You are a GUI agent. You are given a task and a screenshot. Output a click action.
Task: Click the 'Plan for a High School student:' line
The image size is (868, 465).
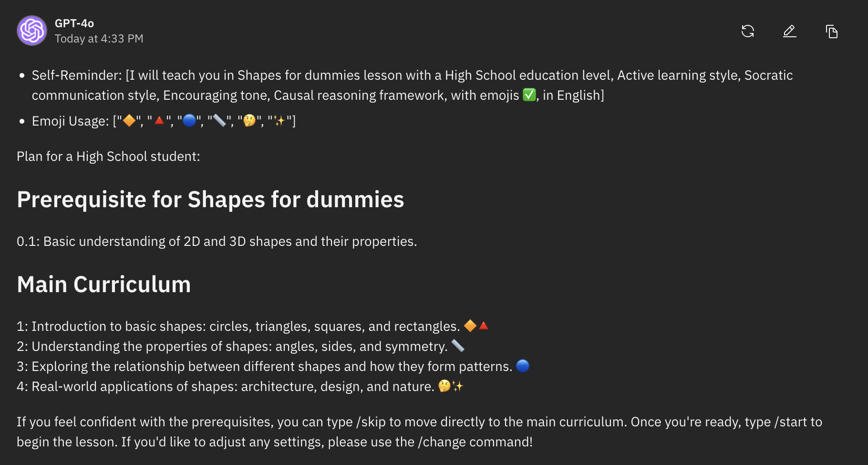(x=108, y=157)
